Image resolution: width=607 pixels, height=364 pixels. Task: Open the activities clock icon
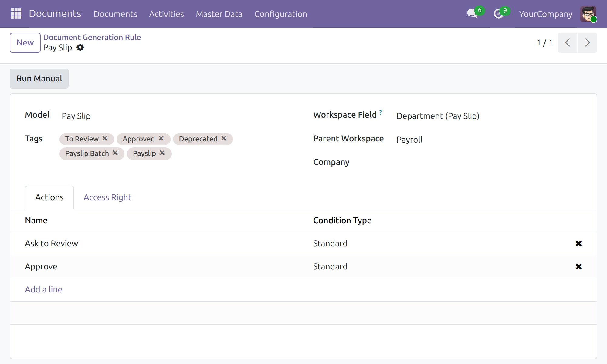(498, 14)
